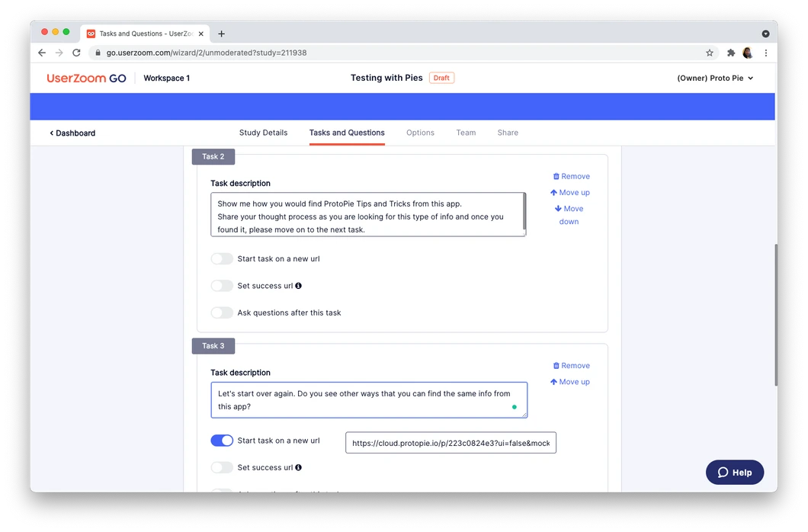Disable Start task on a new url in Task 3

pyautogui.click(x=222, y=441)
